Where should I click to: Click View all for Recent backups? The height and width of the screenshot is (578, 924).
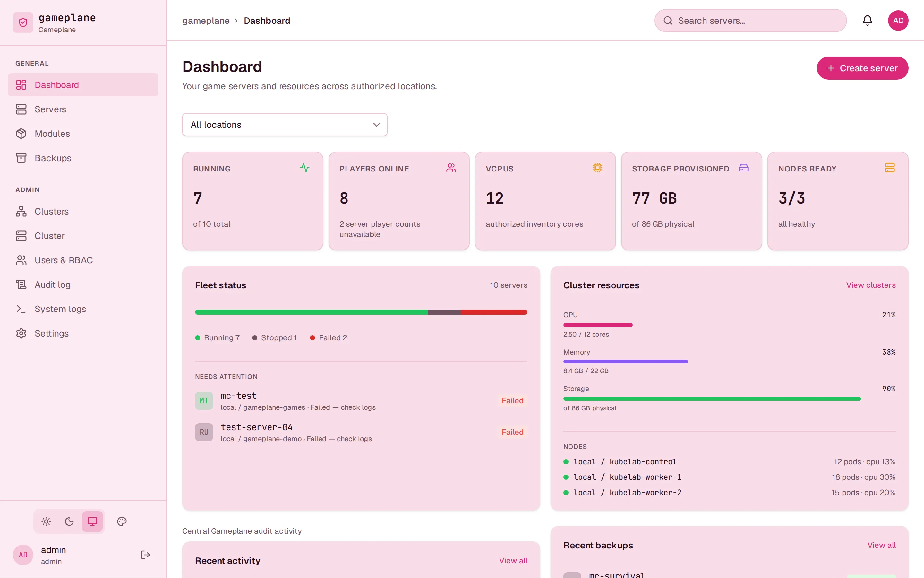coord(881,545)
